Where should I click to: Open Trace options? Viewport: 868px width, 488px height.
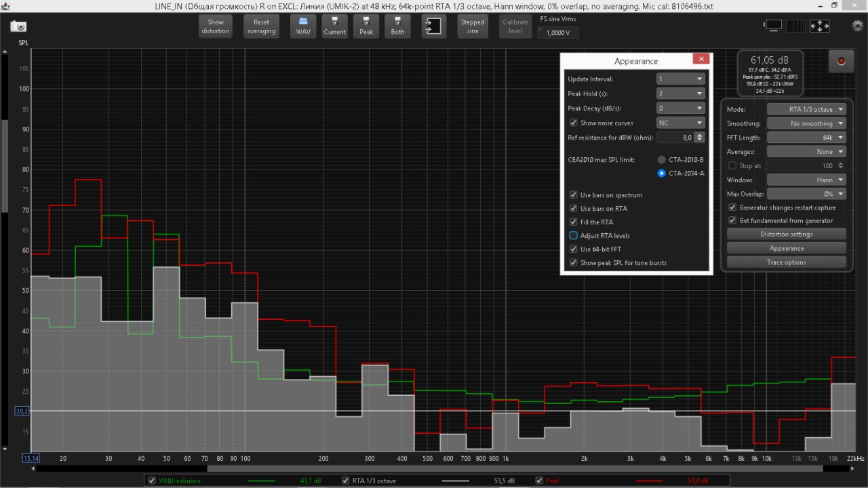(x=787, y=262)
